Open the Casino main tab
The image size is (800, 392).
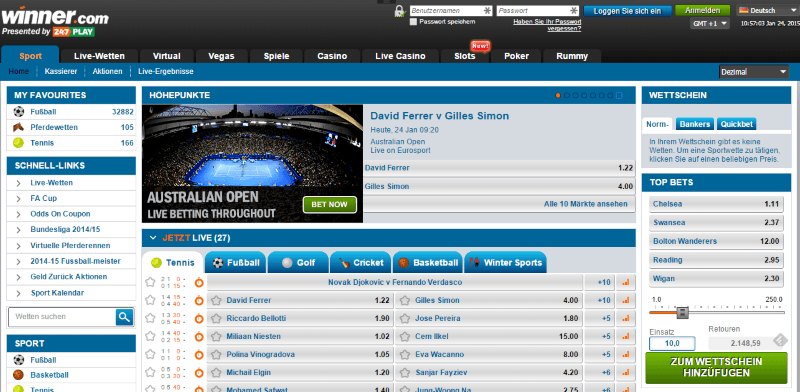(x=332, y=56)
